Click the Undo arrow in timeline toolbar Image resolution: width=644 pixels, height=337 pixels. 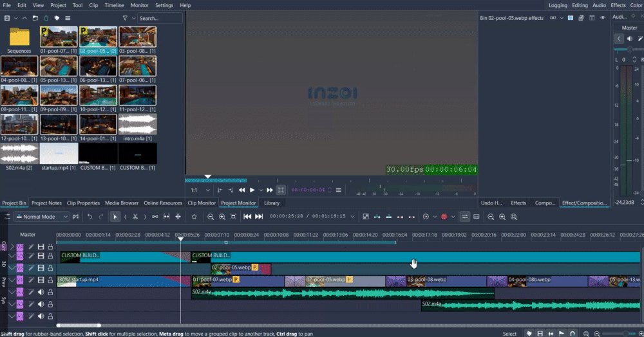coord(90,217)
